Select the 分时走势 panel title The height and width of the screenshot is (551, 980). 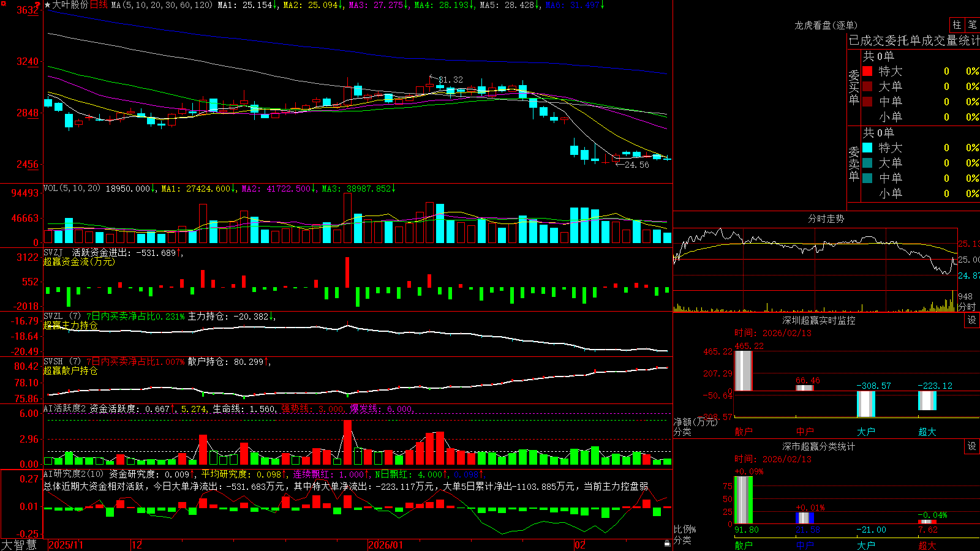(x=826, y=219)
